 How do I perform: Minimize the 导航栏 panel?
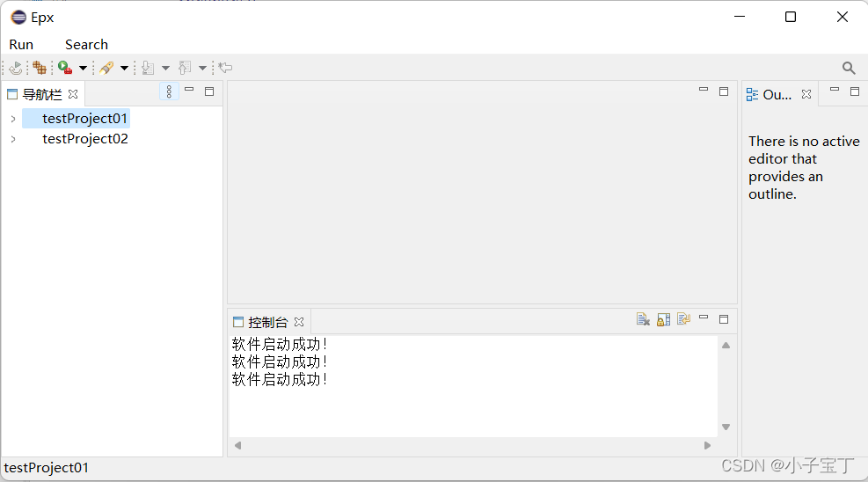click(x=189, y=89)
